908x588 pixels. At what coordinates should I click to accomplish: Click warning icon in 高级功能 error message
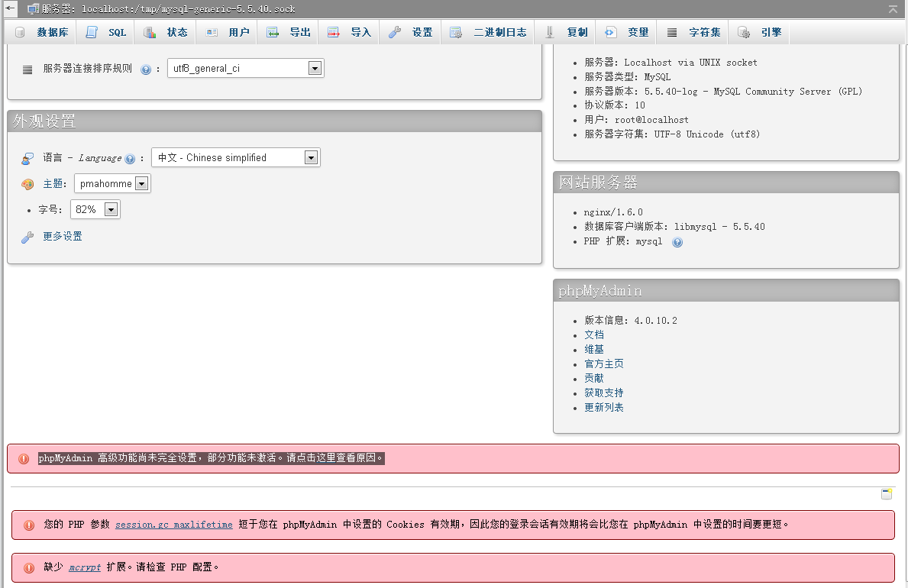[24, 459]
